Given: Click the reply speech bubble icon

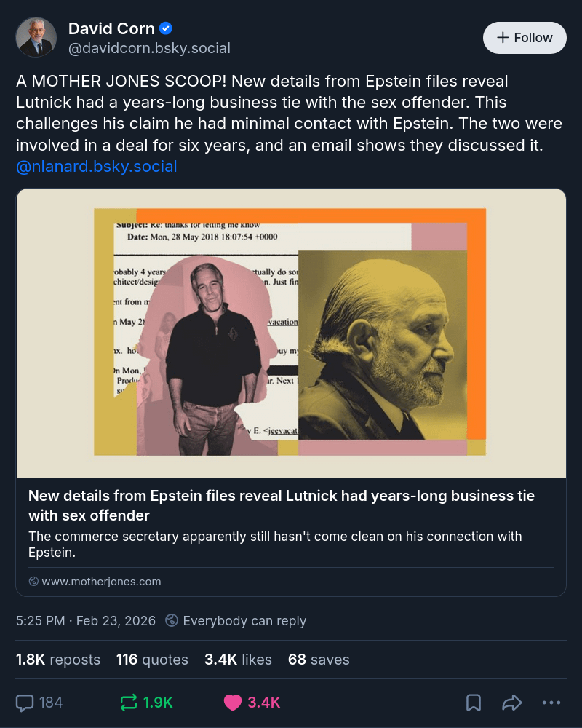Looking at the screenshot, I should click(25, 703).
